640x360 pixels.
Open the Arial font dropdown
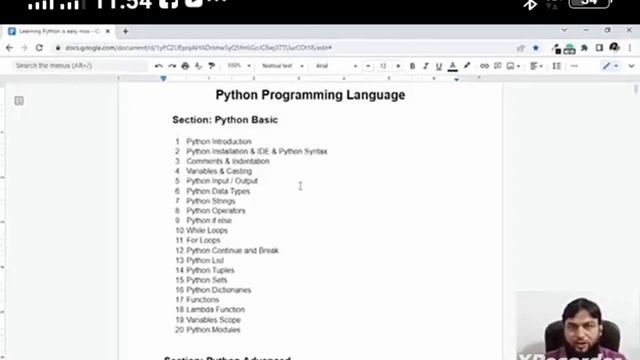click(336, 66)
